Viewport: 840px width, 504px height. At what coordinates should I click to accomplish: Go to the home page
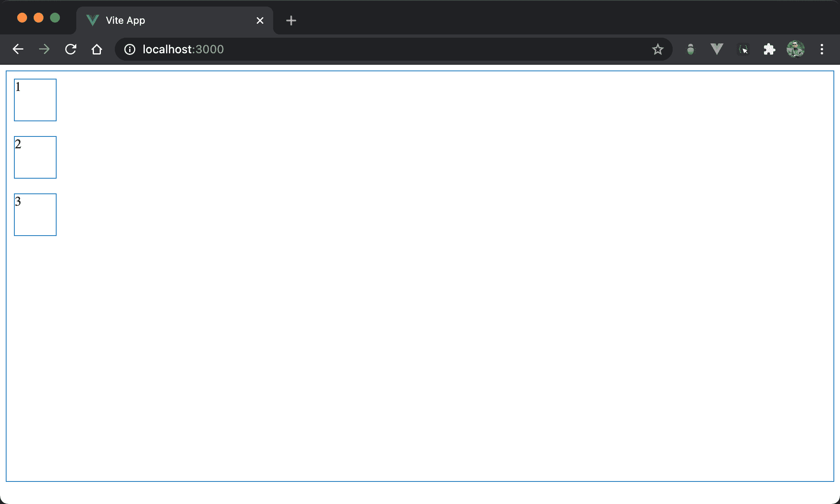coord(97,50)
